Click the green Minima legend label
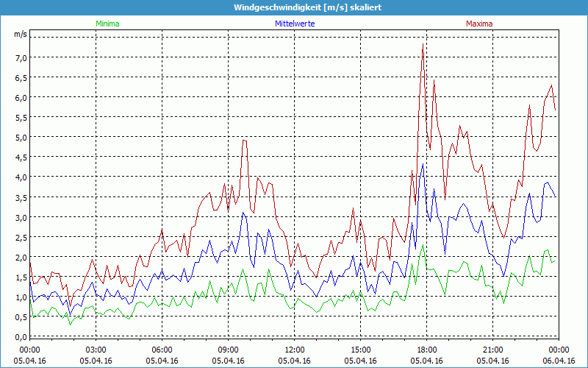Screen dimensions: 588x368 [107, 24]
